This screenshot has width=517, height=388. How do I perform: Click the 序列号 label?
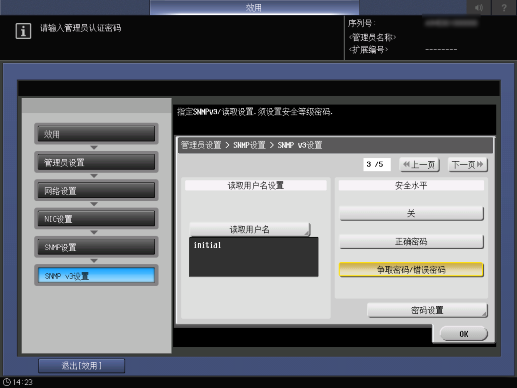[x=361, y=23]
